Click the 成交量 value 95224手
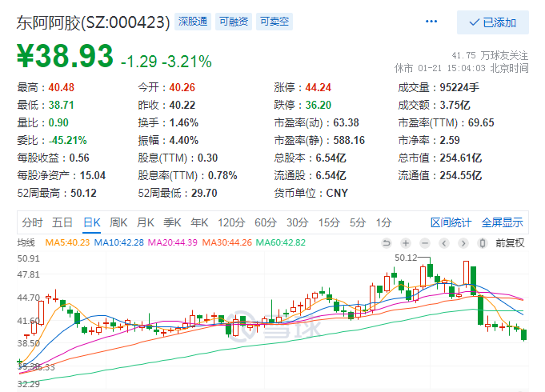Image resolution: width=545 pixels, height=392 pixels. 459,87
